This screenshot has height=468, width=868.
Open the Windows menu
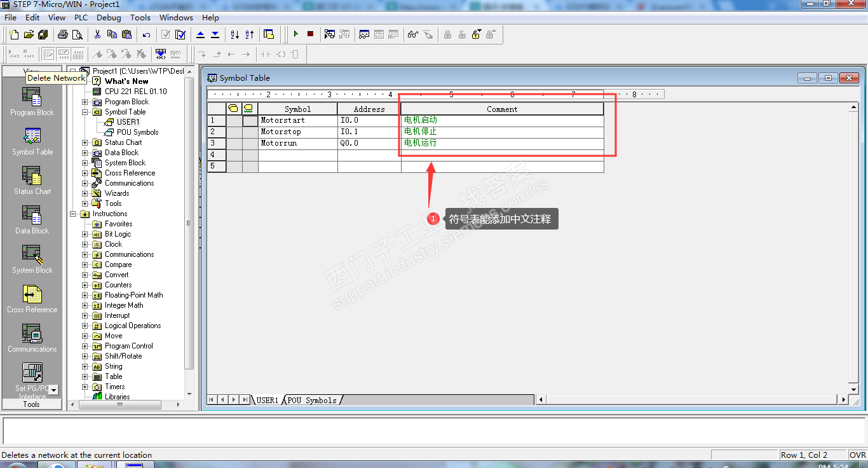[176, 17]
